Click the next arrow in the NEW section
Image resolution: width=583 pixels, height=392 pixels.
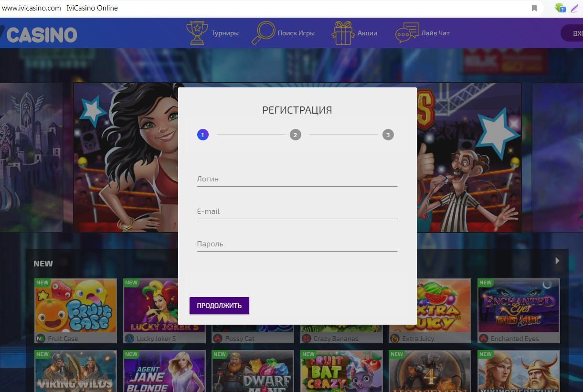pyautogui.click(x=557, y=261)
